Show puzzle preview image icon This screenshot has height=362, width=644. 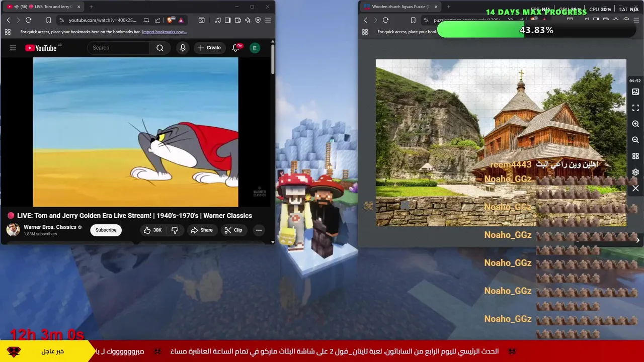[x=635, y=92]
